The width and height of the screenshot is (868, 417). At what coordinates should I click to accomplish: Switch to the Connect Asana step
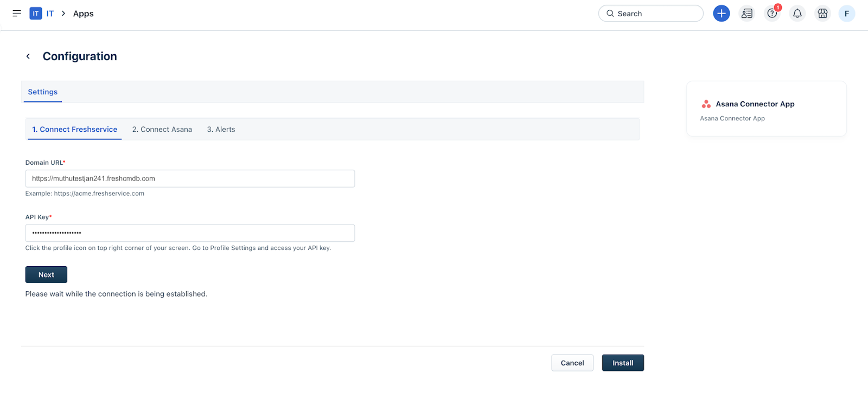click(162, 130)
